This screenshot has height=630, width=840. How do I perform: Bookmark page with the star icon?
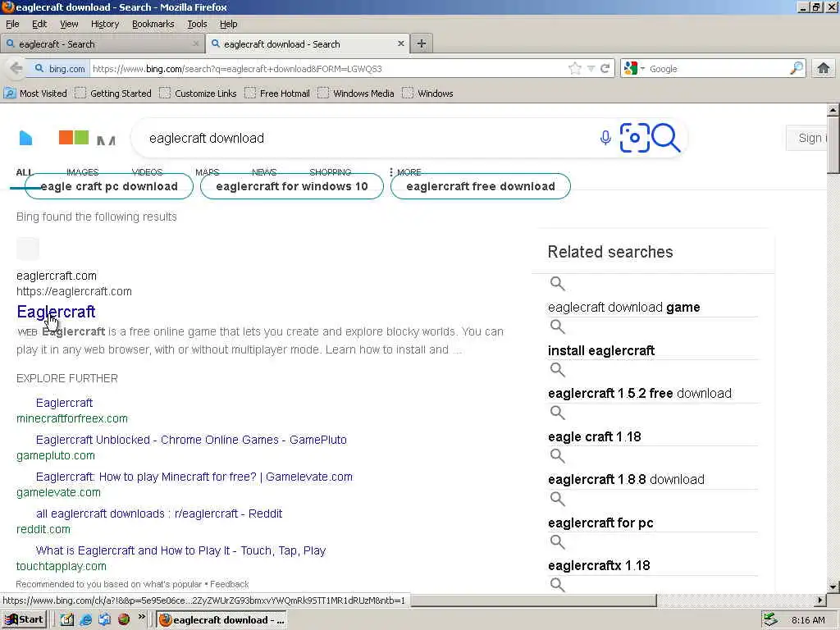click(575, 69)
